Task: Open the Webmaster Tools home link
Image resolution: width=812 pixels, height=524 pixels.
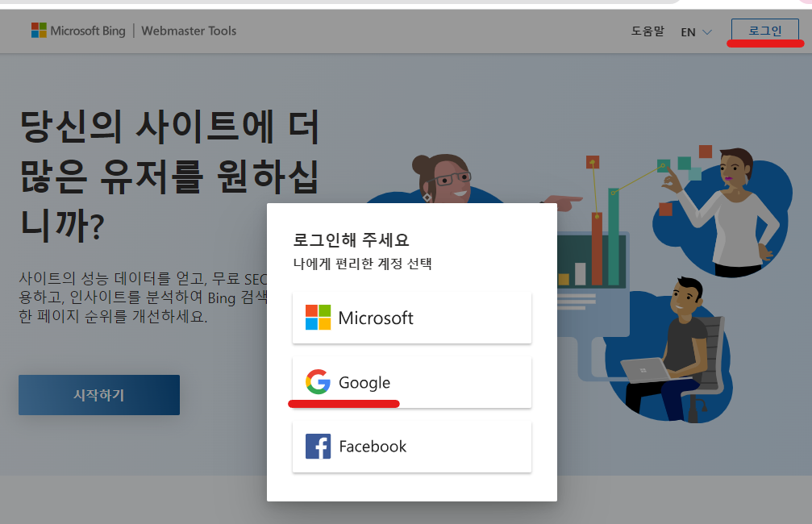Action: [189, 31]
